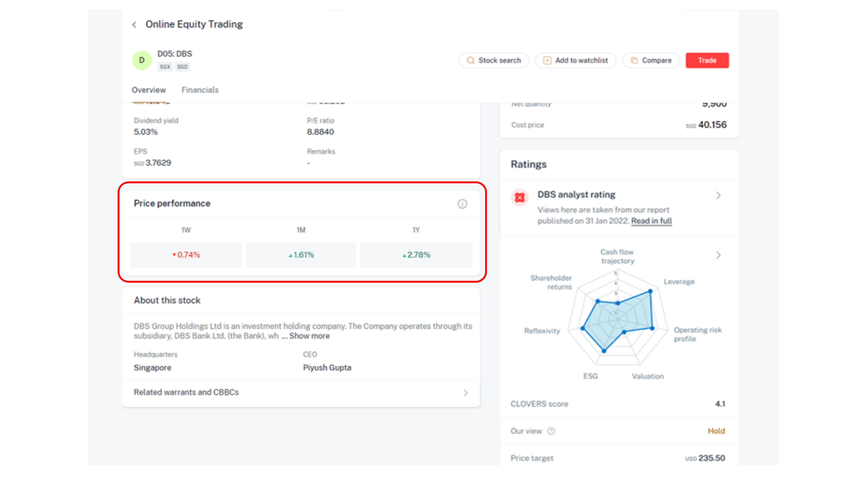Viewport: 868px width, 500px height.
Task: Switch to the Financials tab
Action: (x=200, y=90)
